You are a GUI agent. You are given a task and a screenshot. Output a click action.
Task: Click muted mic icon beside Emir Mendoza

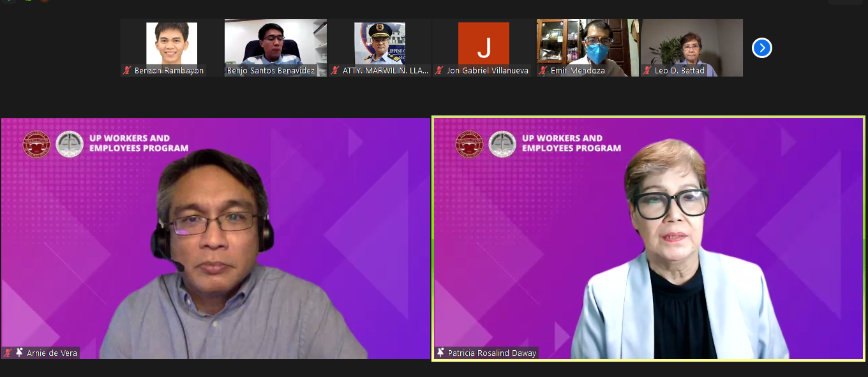pyautogui.click(x=543, y=71)
